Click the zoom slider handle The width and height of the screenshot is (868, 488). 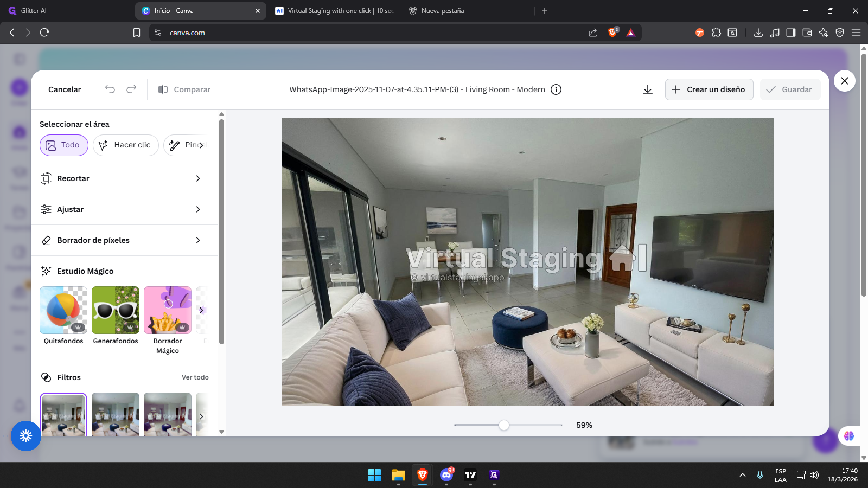(x=504, y=425)
